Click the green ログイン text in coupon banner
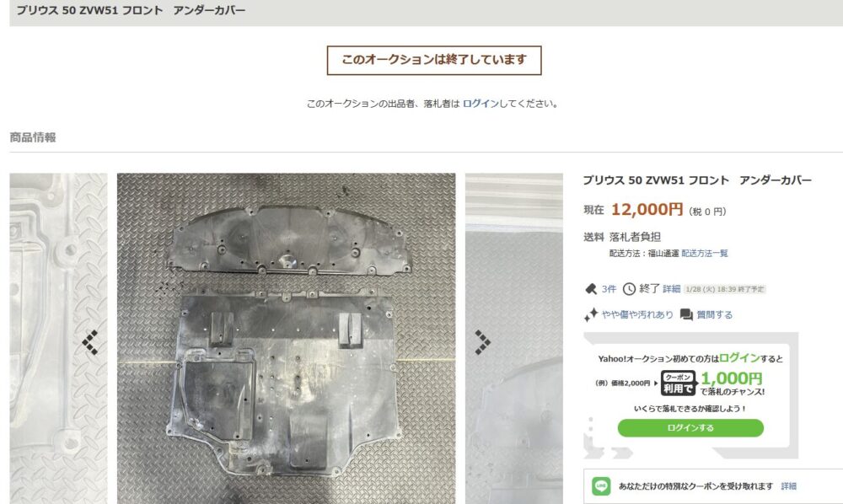The height and width of the screenshot is (504, 843). pos(739,358)
